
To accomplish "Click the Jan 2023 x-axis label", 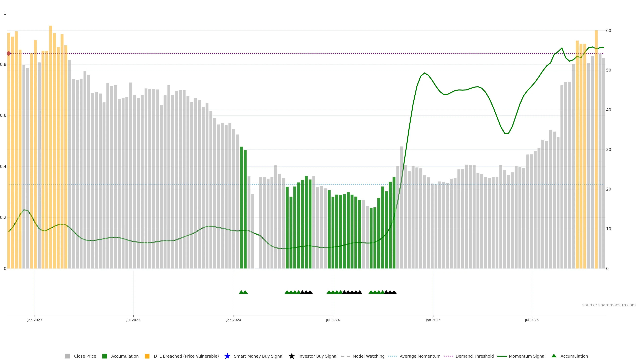I will [x=35, y=320].
